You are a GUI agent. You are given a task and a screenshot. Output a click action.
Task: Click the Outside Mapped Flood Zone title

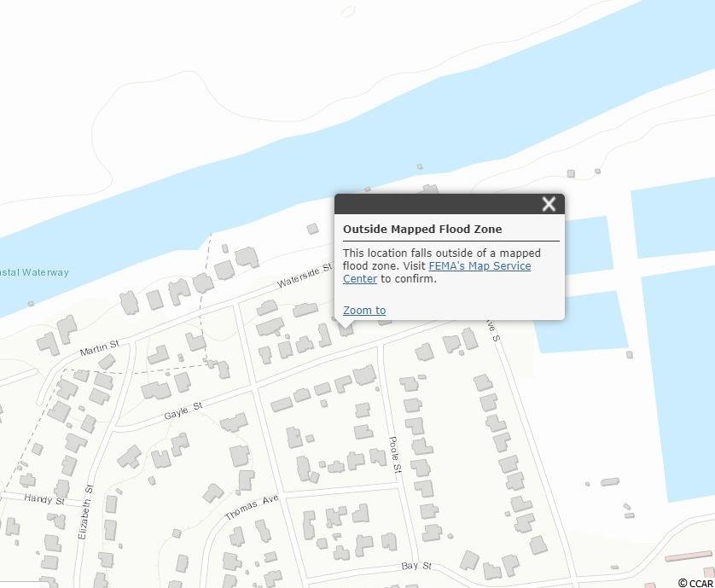(x=422, y=230)
